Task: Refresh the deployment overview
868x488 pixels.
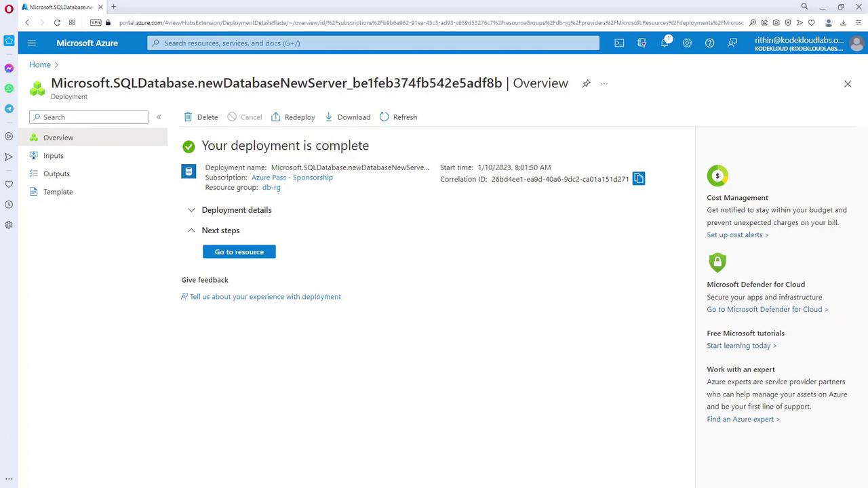Action: coord(399,117)
